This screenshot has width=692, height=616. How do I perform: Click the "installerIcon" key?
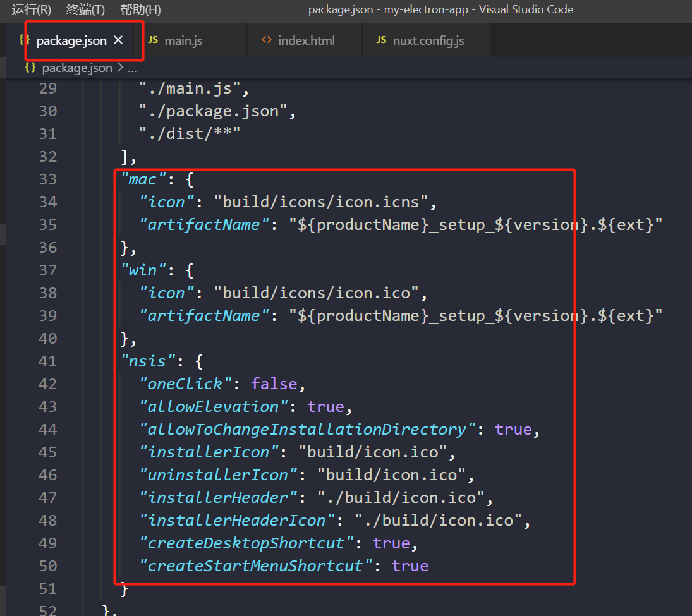[209, 452]
